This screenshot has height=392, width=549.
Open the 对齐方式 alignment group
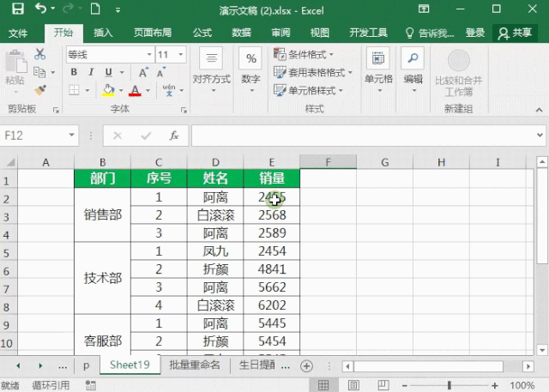click(212, 71)
